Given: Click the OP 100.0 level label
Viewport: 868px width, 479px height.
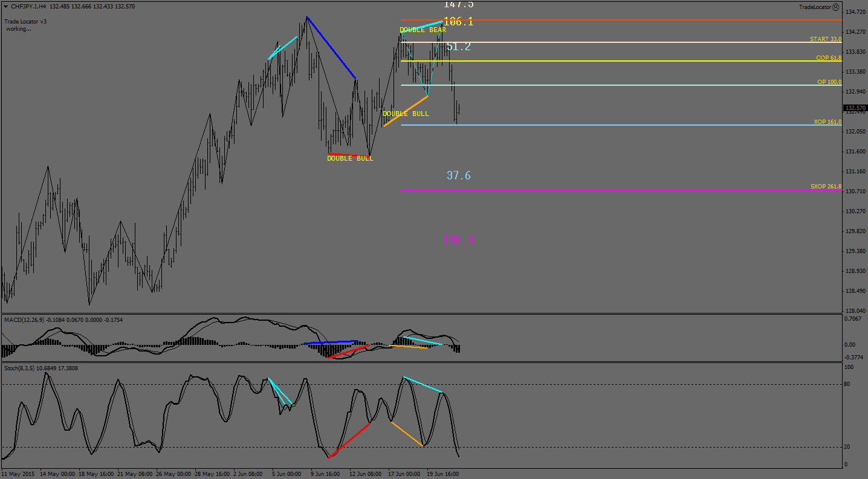Looking at the screenshot, I should click(829, 82).
